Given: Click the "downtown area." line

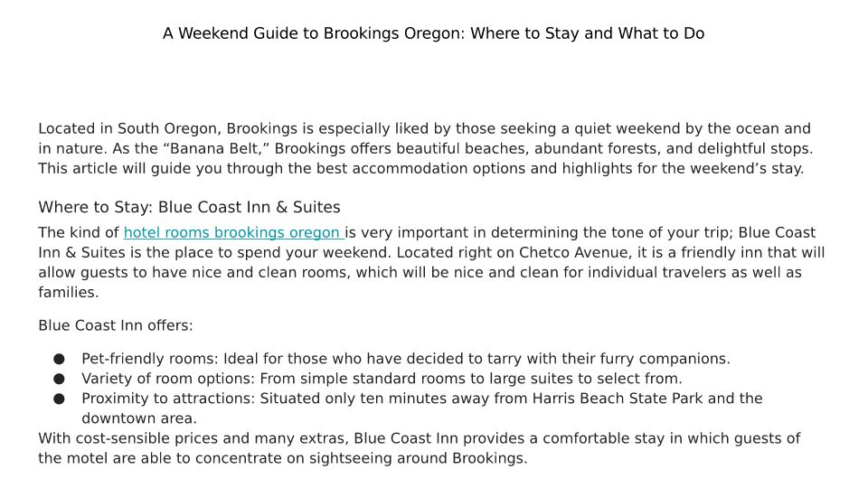Looking at the screenshot, I should click(x=139, y=418).
